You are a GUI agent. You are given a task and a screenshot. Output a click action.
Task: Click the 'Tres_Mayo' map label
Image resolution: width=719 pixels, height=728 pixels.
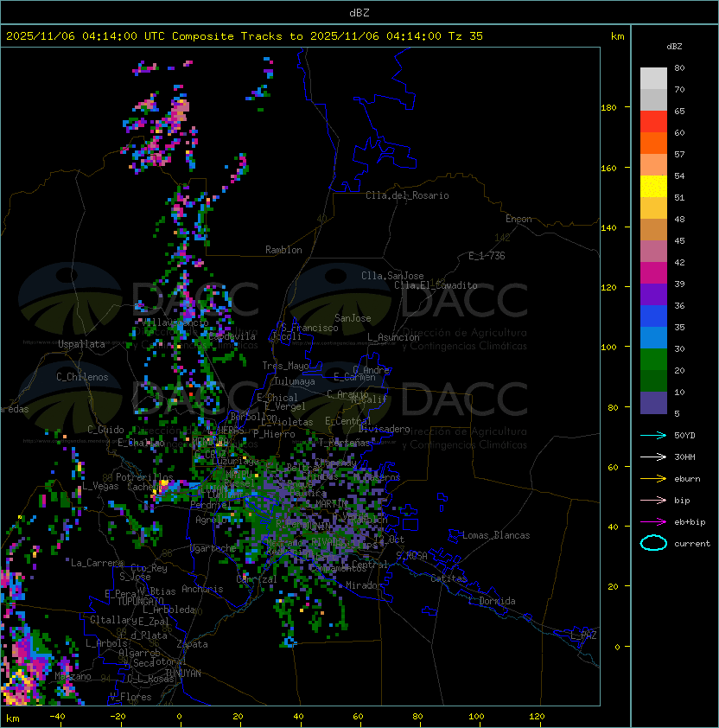pyautogui.click(x=285, y=366)
